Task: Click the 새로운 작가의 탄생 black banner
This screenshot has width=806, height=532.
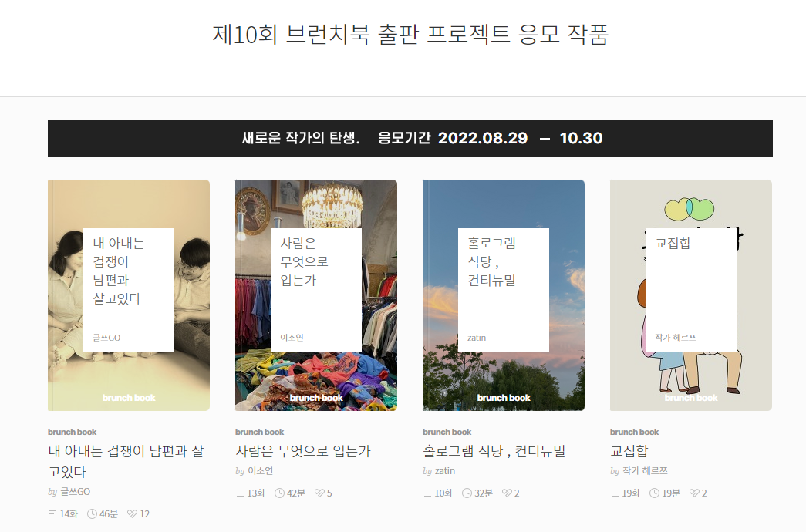Action: [x=410, y=138]
